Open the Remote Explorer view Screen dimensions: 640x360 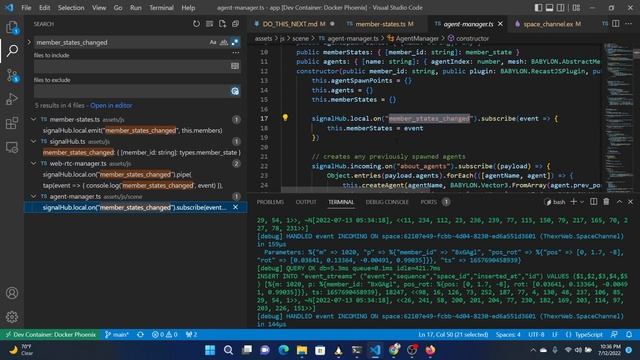[x=12, y=147]
